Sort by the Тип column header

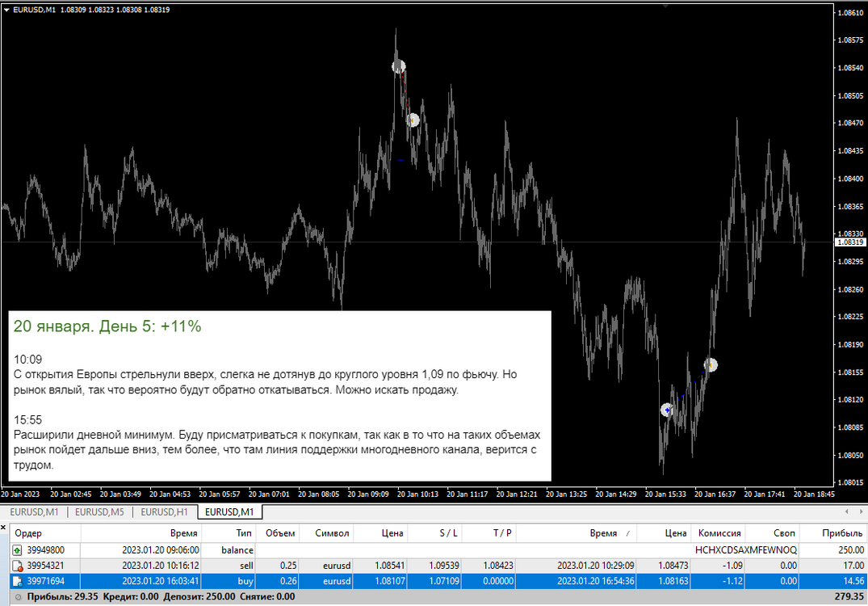click(x=229, y=533)
